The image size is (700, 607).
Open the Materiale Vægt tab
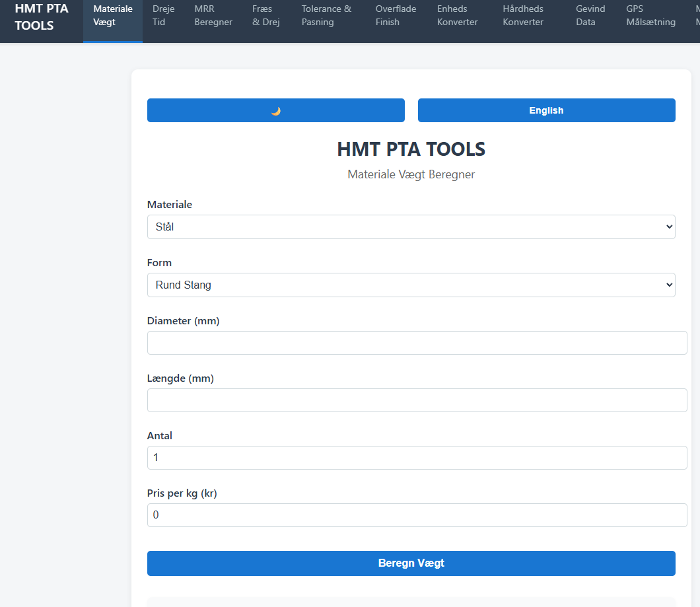pyautogui.click(x=113, y=16)
